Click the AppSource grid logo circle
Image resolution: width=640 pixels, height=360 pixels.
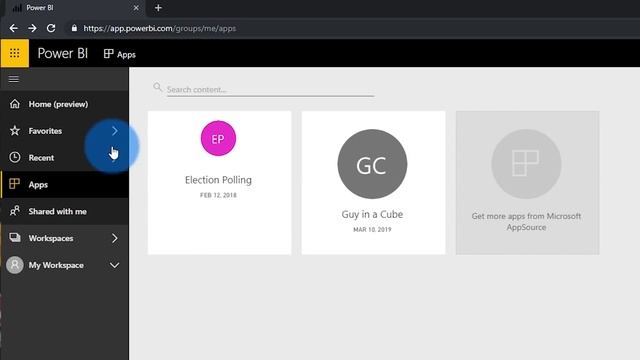coord(526,164)
